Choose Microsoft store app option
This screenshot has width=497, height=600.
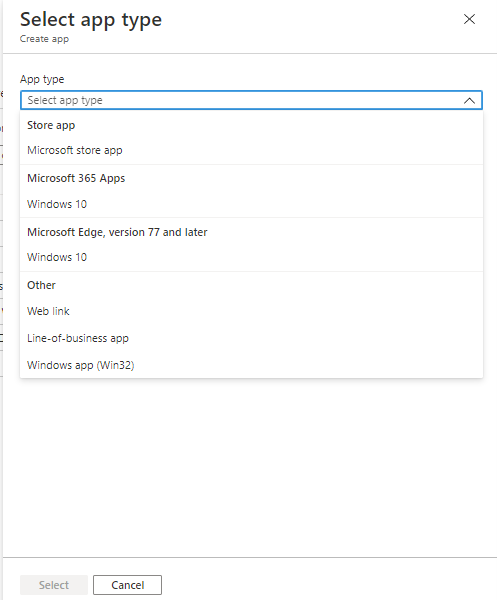pos(251,150)
